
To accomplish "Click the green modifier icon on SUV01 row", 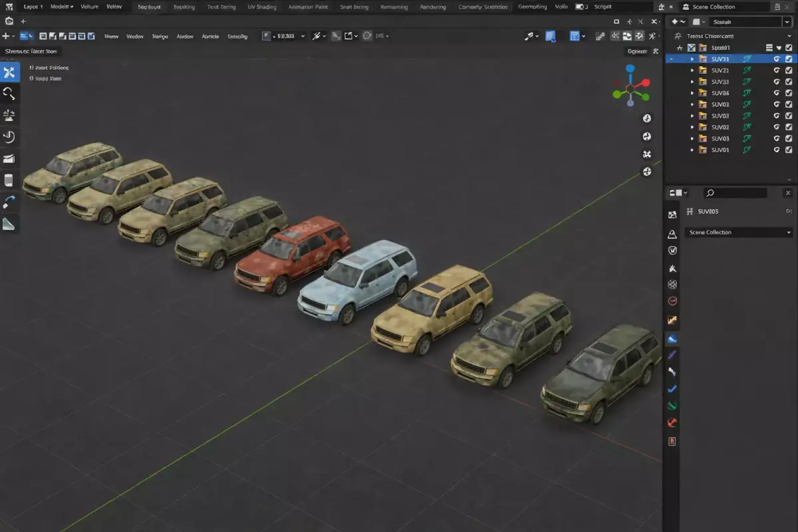I will (746, 150).
